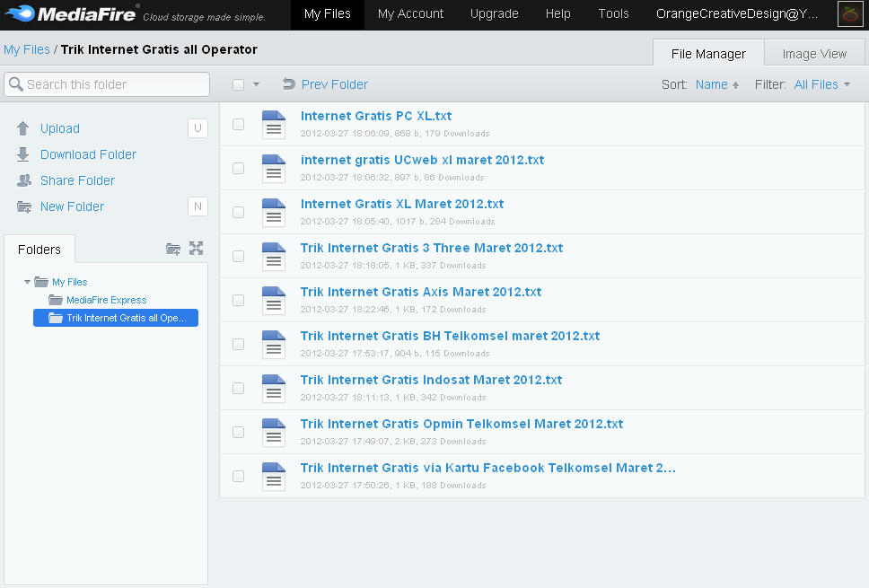Collapse the My Files tree node arrow

pos(27,282)
